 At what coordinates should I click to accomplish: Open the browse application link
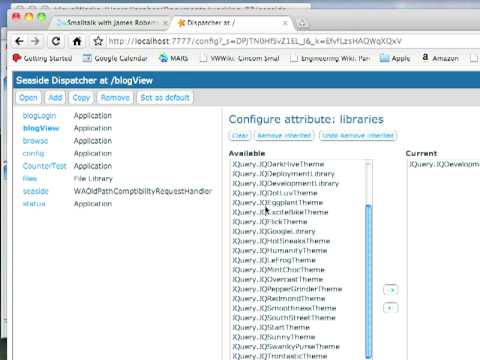[x=35, y=141]
